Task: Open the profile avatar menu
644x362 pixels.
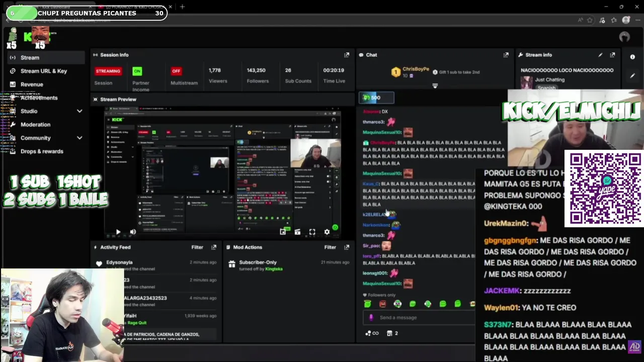Action: pos(624,37)
